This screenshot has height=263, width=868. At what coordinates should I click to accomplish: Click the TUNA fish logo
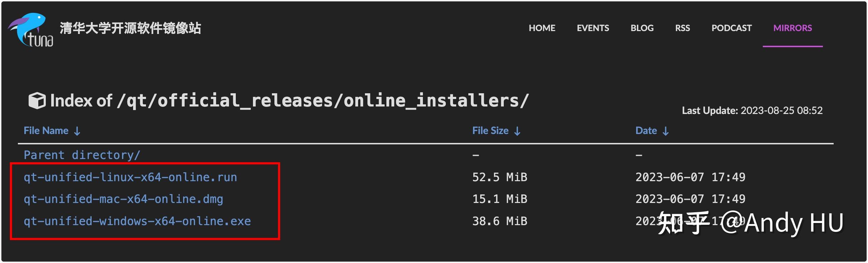[31, 30]
